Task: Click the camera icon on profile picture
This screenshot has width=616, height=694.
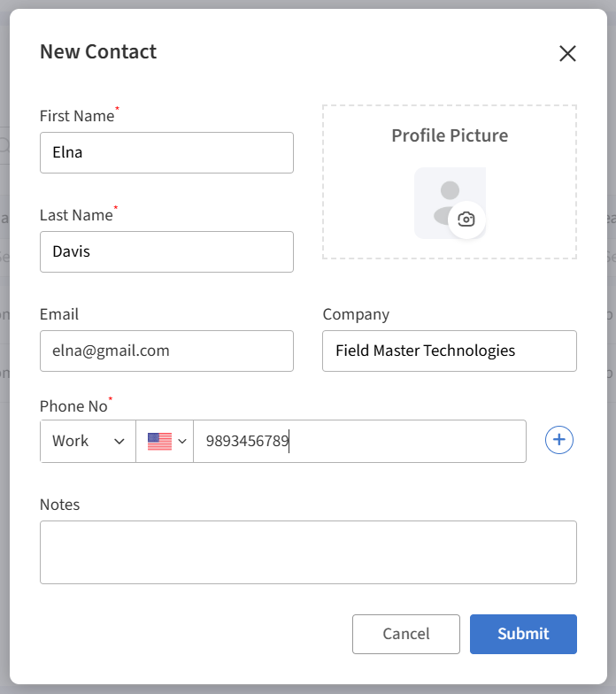Action: [x=466, y=220]
